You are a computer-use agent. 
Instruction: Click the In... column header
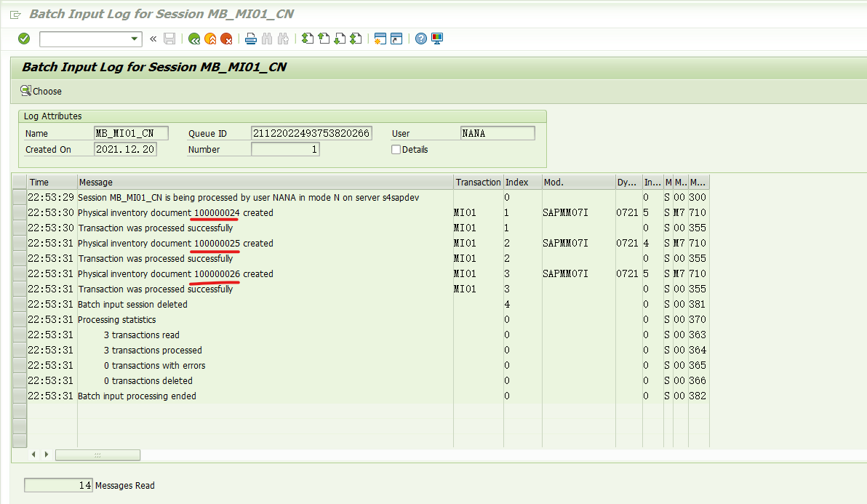tap(652, 183)
